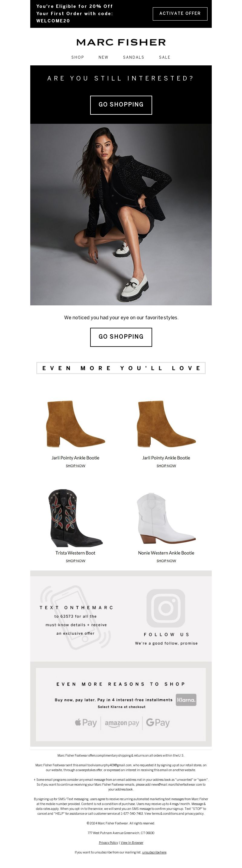
Task: Click the Marc Fisher logo
Action: pyautogui.click(x=121, y=42)
